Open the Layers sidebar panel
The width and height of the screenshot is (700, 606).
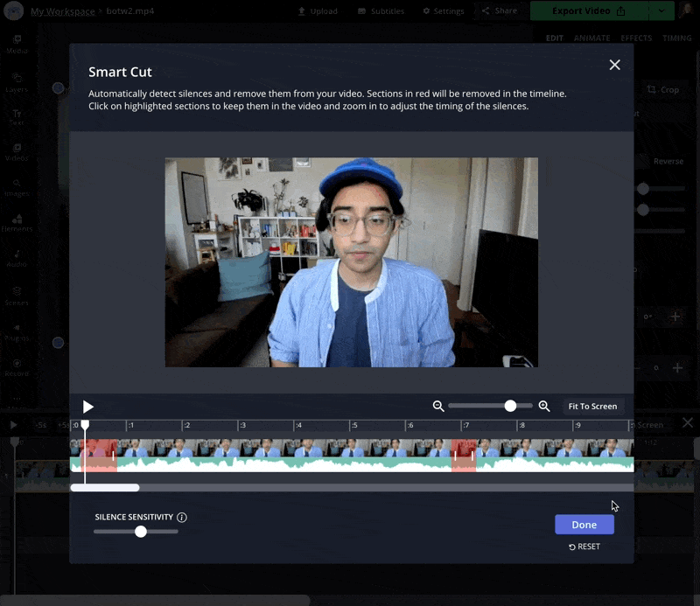click(17, 82)
